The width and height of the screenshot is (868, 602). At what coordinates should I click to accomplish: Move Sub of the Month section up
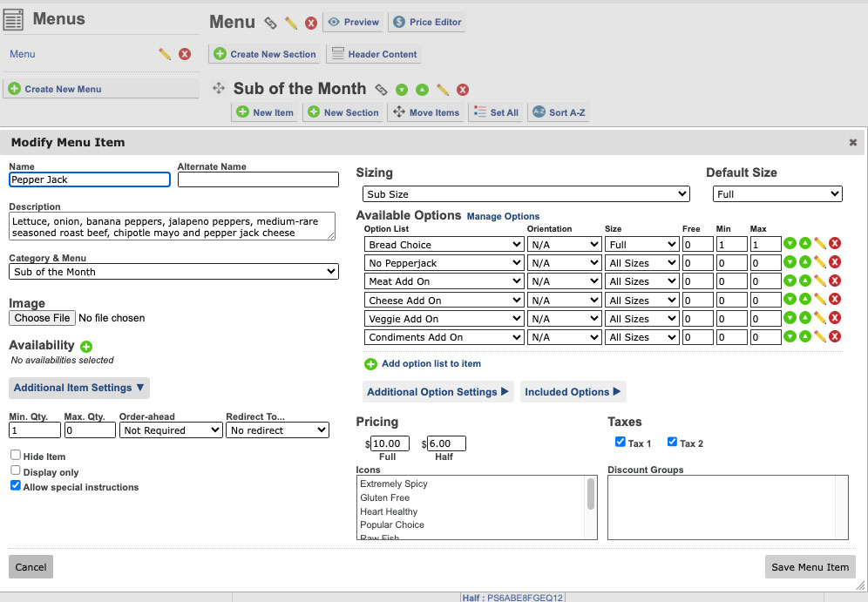(x=423, y=89)
